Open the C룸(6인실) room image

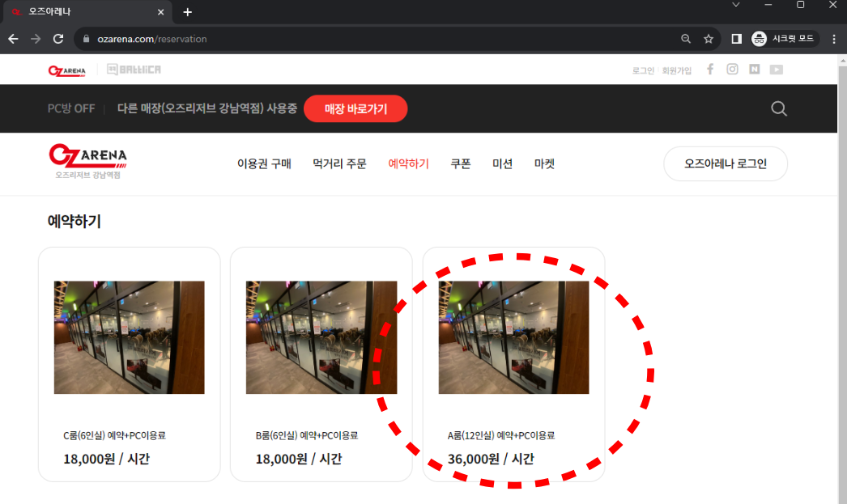[130, 337]
